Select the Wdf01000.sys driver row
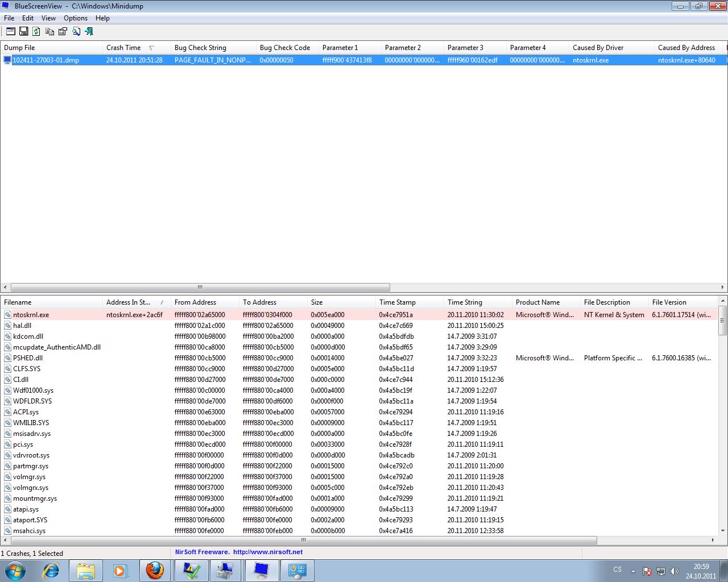728x582 pixels. (x=359, y=390)
